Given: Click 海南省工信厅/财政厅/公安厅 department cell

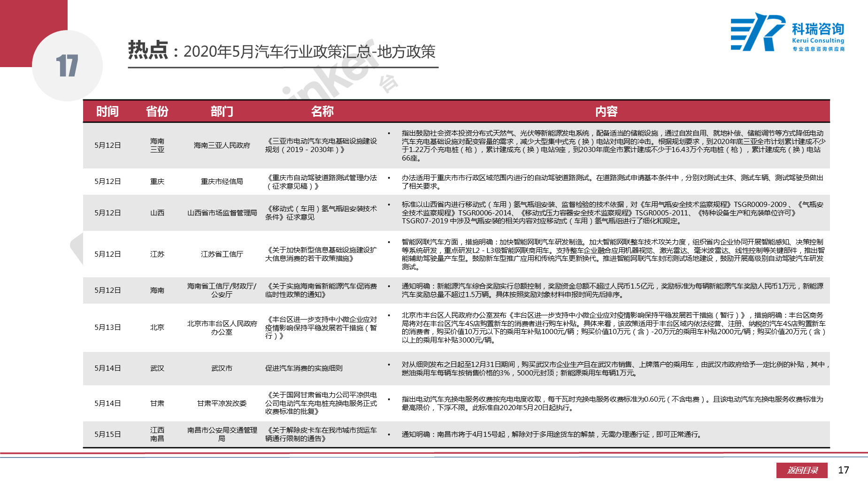Looking at the screenshot, I should pyautogui.click(x=222, y=290).
